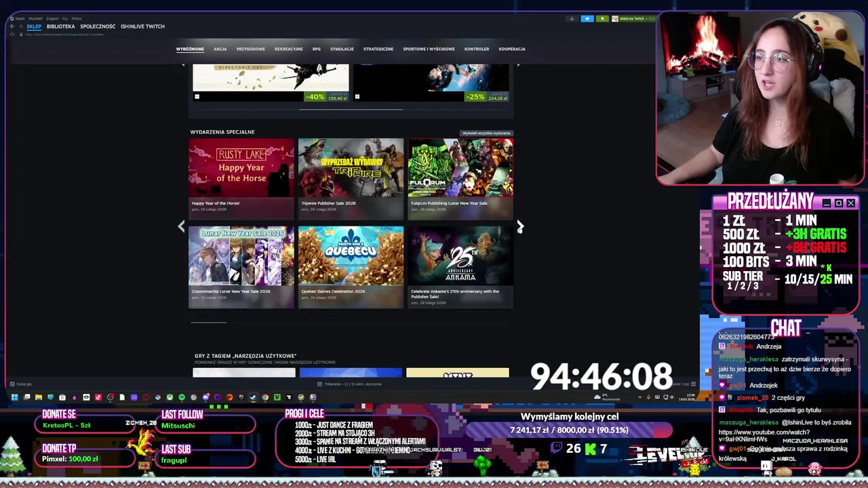Click the green notifications bell in Steam

tap(602, 19)
